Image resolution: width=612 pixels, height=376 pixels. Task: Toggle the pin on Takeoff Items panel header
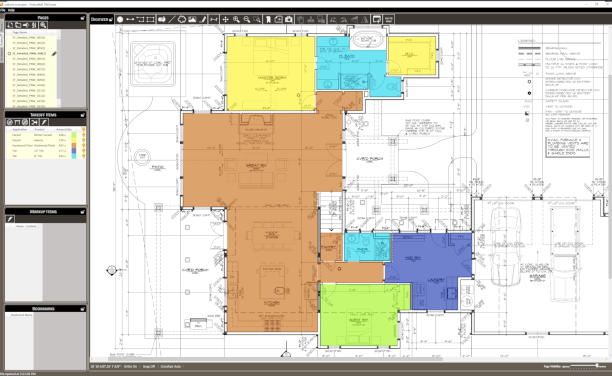click(82, 115)
